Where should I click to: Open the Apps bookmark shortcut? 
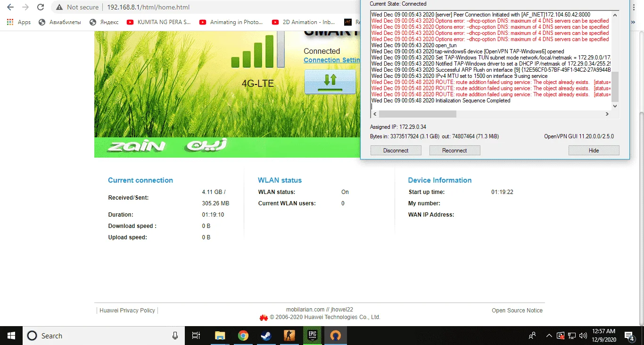point(19,22)
